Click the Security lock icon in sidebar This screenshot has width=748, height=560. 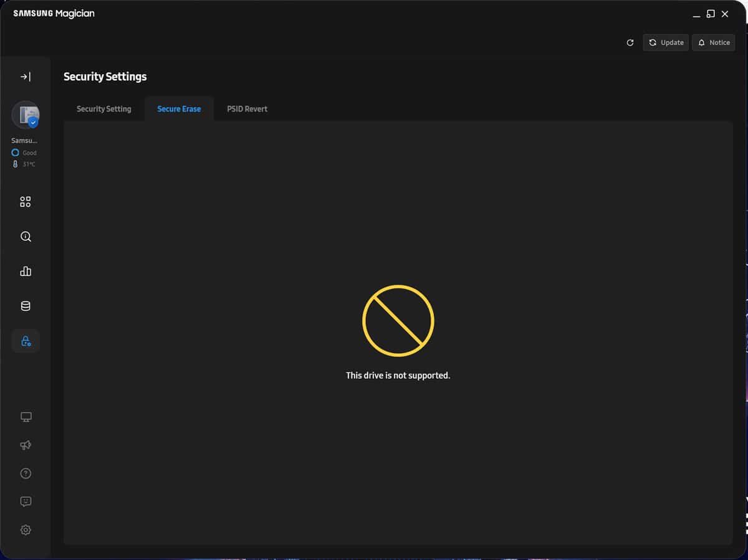point(26,341)
